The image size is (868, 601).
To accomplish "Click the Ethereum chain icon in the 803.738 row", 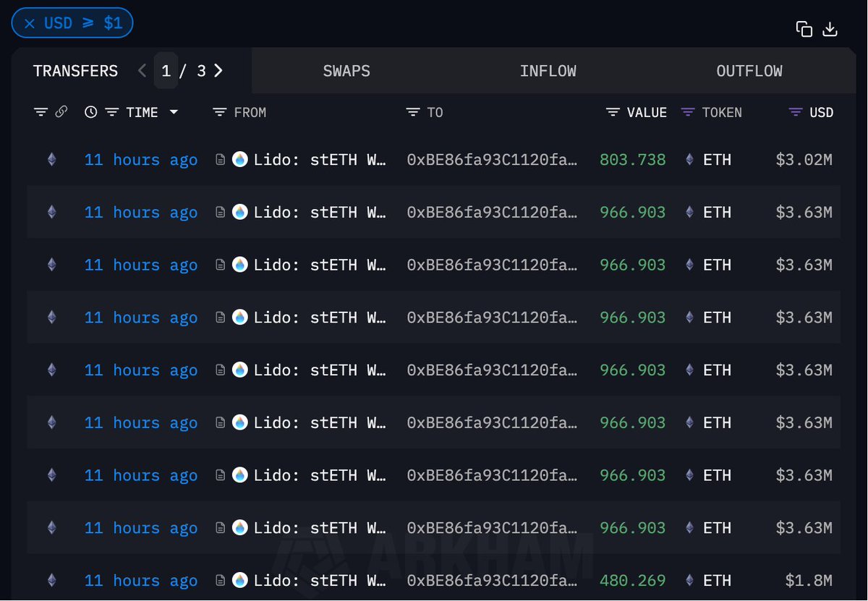I will (x=51, y=160).
